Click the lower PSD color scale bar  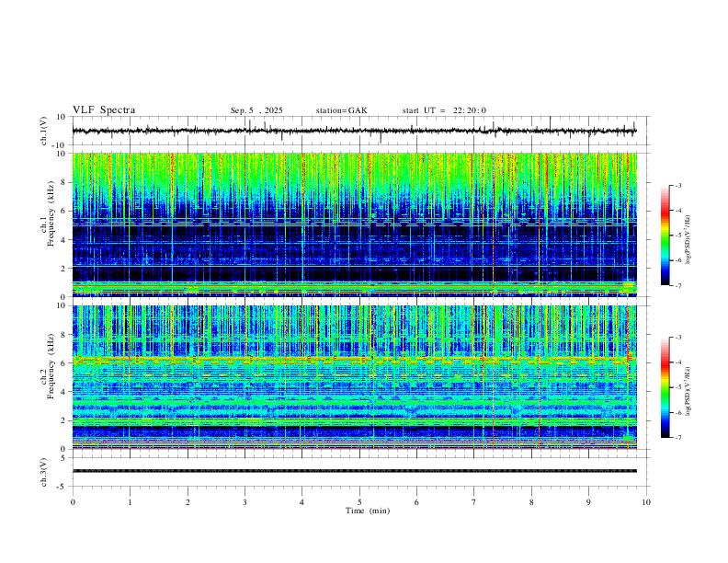(665, 387)
